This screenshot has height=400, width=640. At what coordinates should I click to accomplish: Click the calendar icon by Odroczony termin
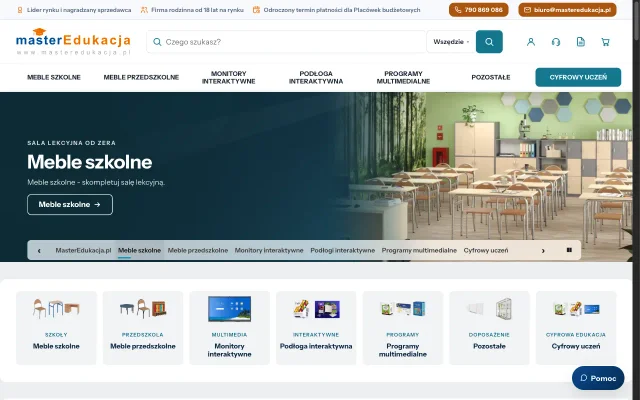pos(256,10)
